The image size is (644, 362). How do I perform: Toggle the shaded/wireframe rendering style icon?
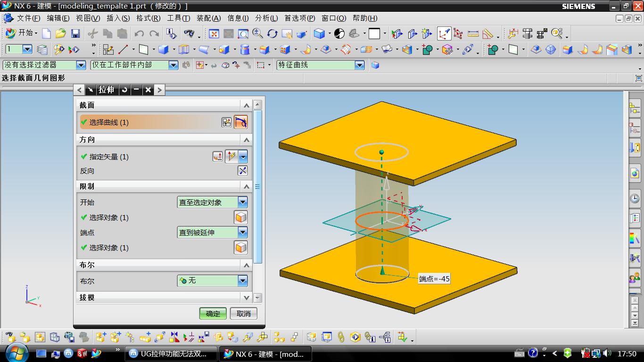coord(320,33)
